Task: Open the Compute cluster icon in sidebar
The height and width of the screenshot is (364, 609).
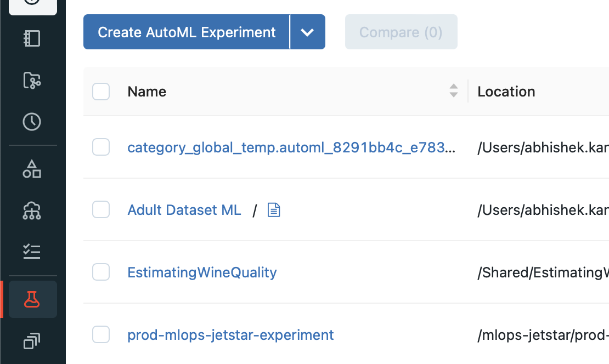Action: tap(32, 211)
